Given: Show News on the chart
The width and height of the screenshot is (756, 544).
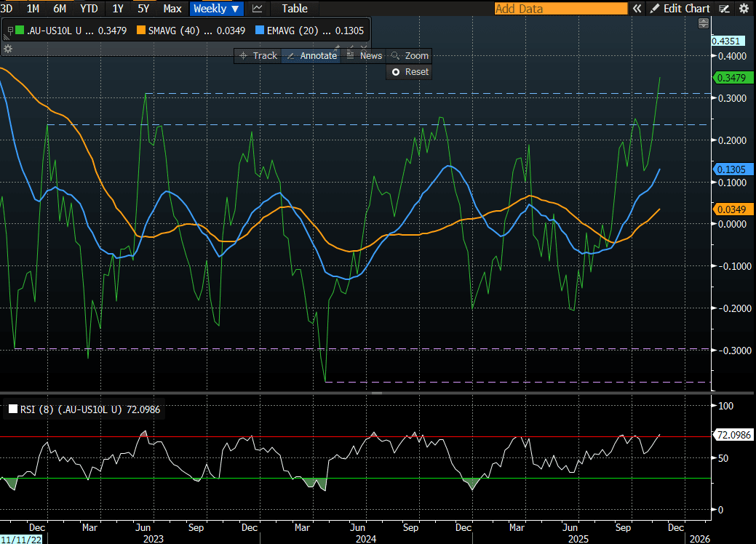Looking at the screenshot, I should click(x=364, y=55).
